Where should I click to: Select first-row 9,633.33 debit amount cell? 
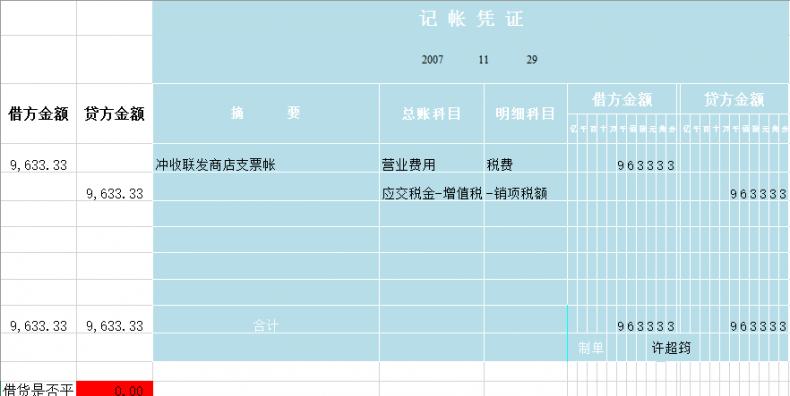[38, 165]
